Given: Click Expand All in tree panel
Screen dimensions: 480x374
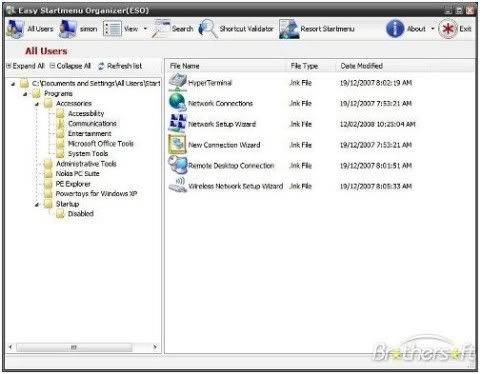Looking at the screenshot, I should [x=25, y=66].
